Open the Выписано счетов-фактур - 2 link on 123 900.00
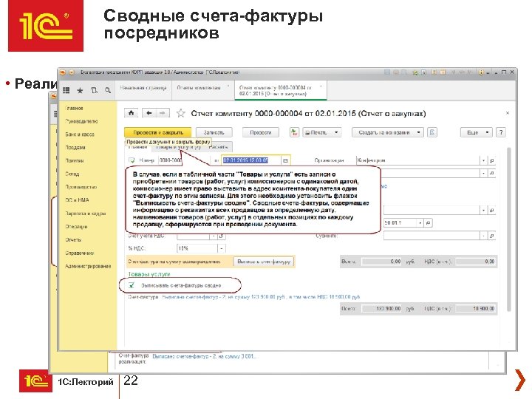The image size is (532, 399). tap(261, 297)
